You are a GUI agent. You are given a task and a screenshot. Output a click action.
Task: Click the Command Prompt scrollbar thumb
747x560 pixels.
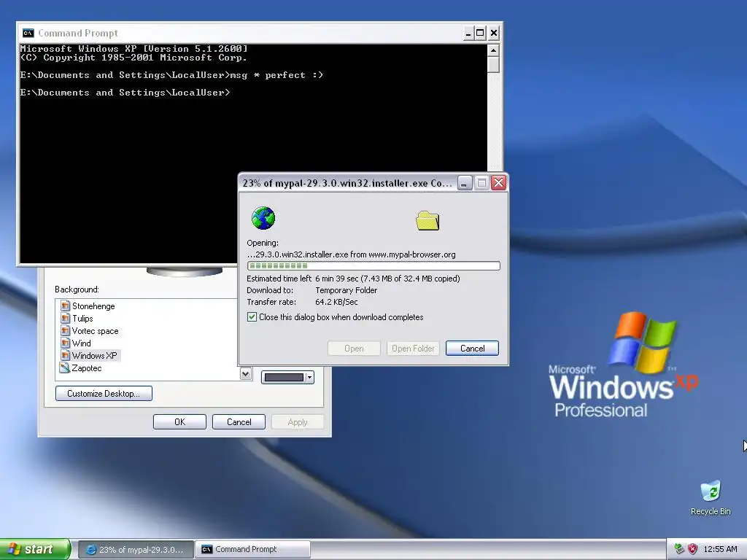pos(494,64)
